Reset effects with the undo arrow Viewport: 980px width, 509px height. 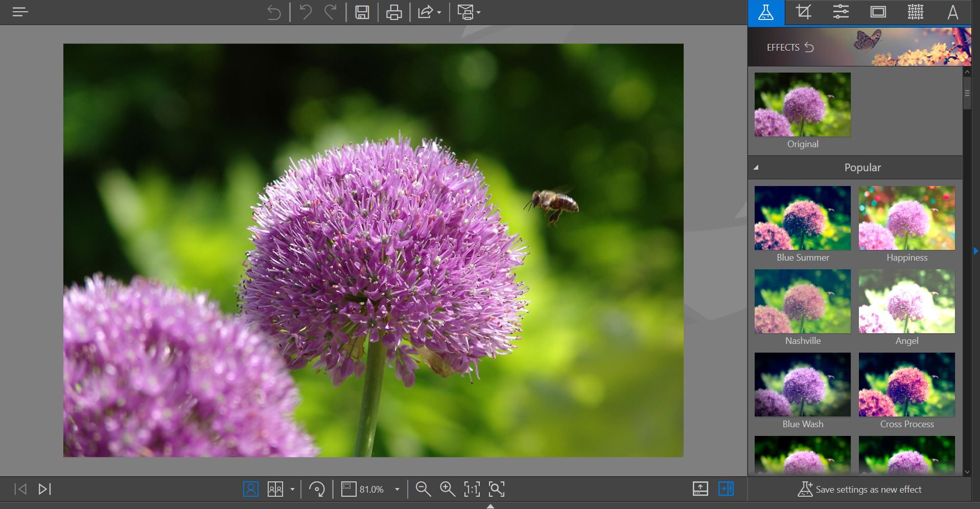coord(809,48)
